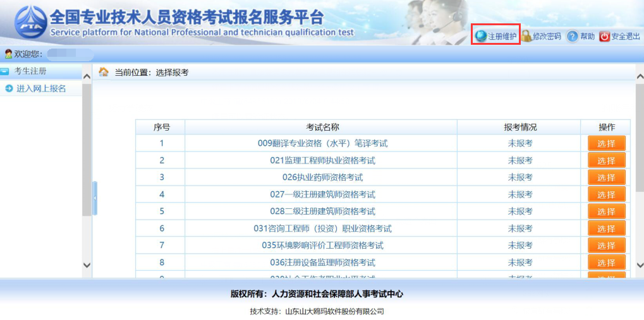Click the home icon beside 当前位置
The image size is (644, 320).
pos(104,72)
